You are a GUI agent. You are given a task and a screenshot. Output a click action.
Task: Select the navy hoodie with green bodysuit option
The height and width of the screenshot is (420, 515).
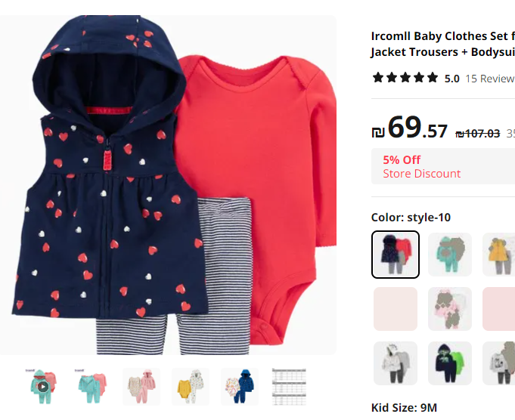(450, 363)
